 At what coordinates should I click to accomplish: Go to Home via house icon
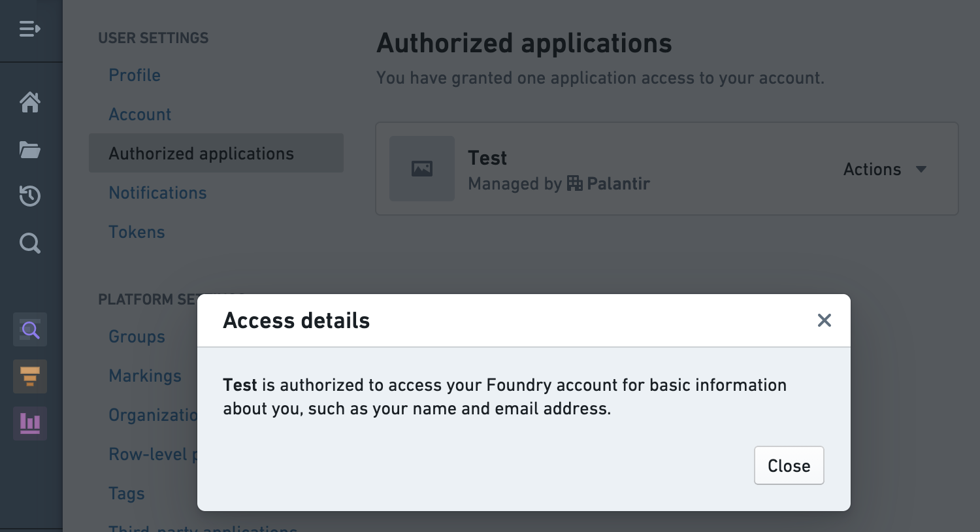click(x=30, y=102)
